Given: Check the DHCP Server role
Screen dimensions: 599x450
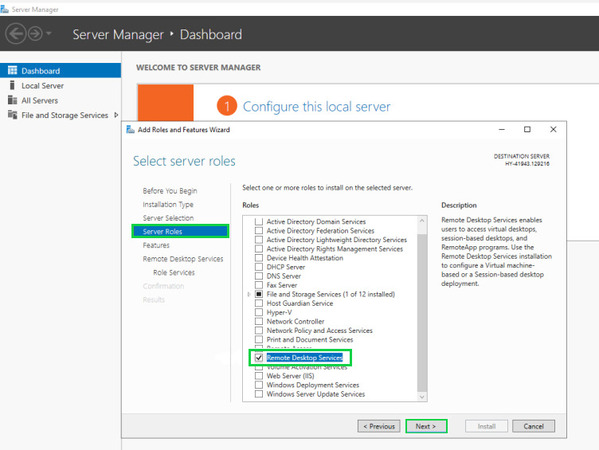Looking at the screenshot, I should [x=259, y=267].
